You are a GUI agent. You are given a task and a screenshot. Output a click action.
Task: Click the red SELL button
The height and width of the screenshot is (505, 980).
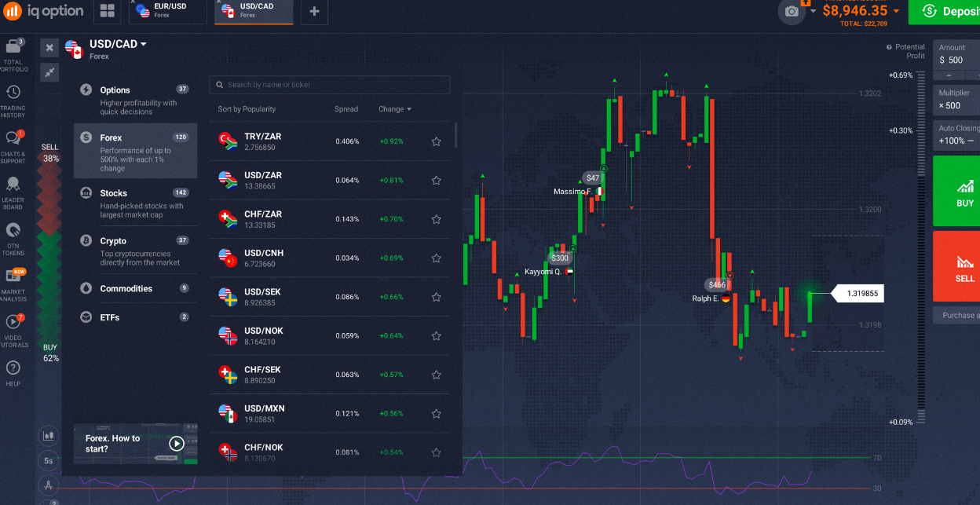point(956,266)
